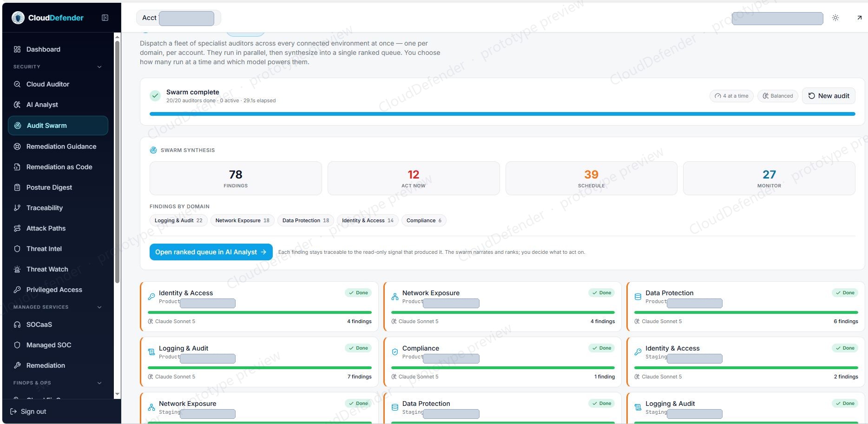The height and width of the screenshot is (424, 868).
Task: Click '6 findings' on Data Protection card
Action: pyautogui.click(x=846, y=321)
